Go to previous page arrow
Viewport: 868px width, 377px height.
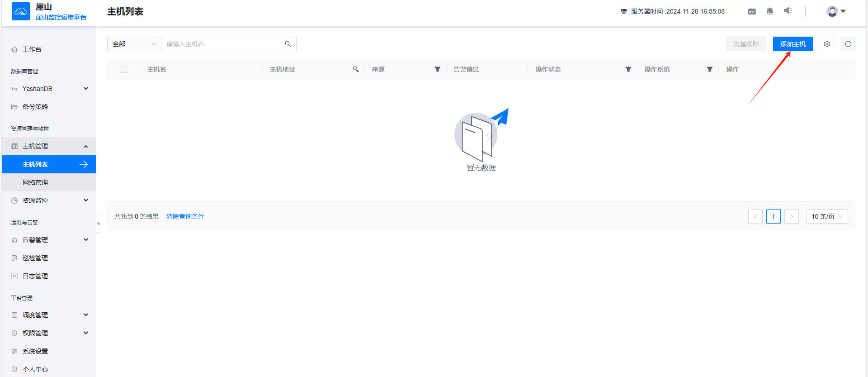tap(755, 216)
